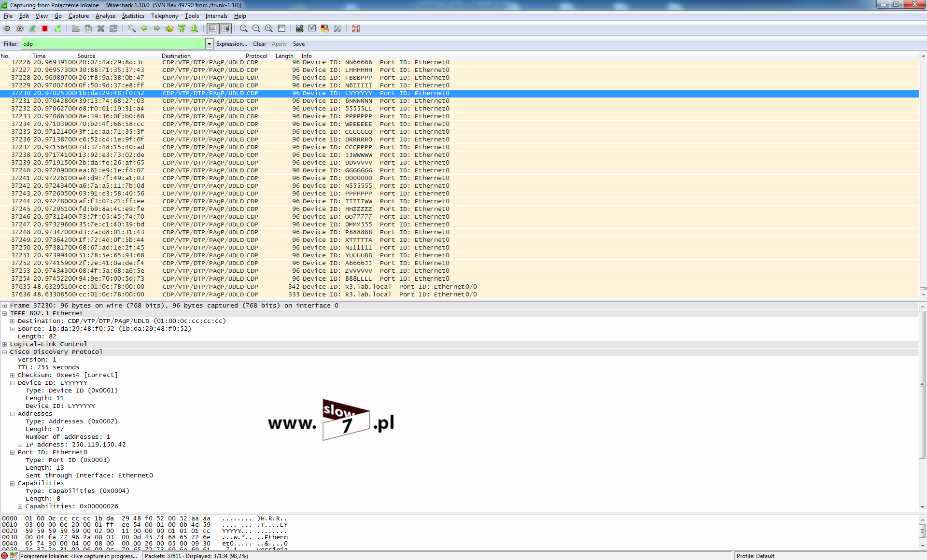Find a packet with the magnifier icon
This screenshot has width=927, height=560.
[132, 28]
